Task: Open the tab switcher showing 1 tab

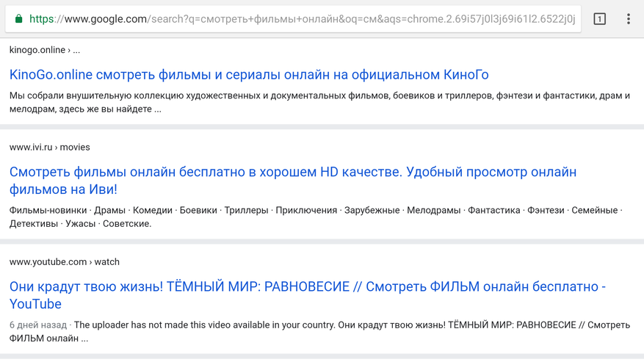Action: coord(600,19)
